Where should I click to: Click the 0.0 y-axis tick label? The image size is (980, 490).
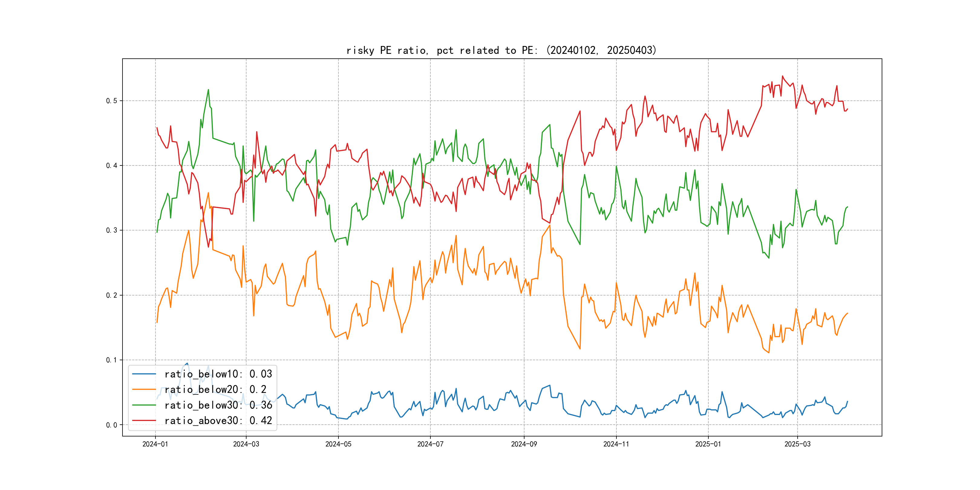click(x=112, y=425)
